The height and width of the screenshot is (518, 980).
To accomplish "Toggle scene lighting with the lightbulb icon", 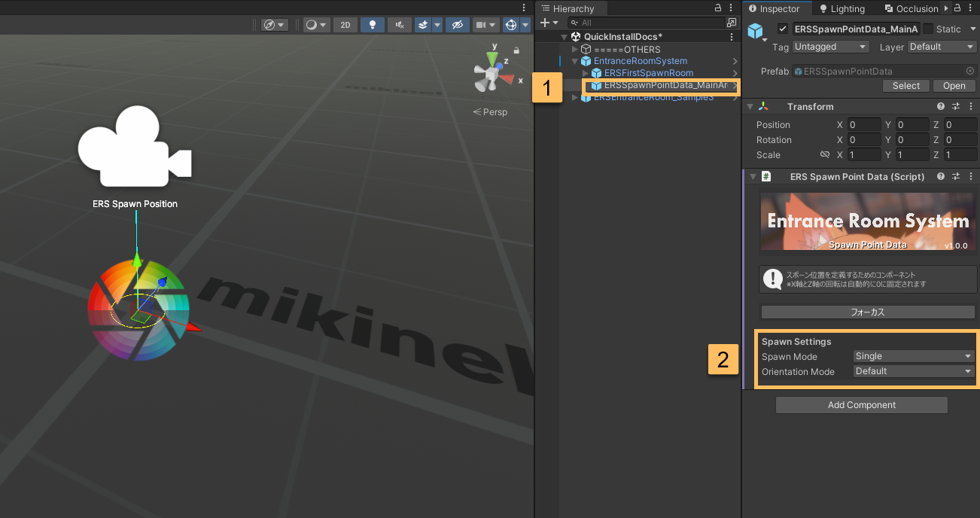I will [x=372, y=25].
